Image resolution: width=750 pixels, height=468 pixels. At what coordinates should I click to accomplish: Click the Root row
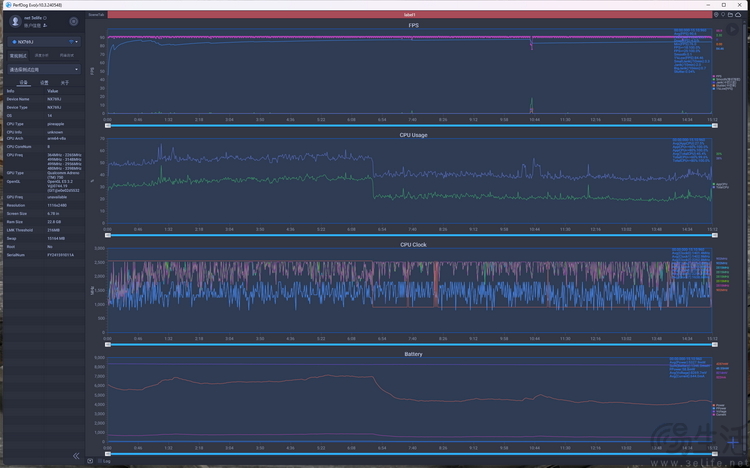point(44,247)
